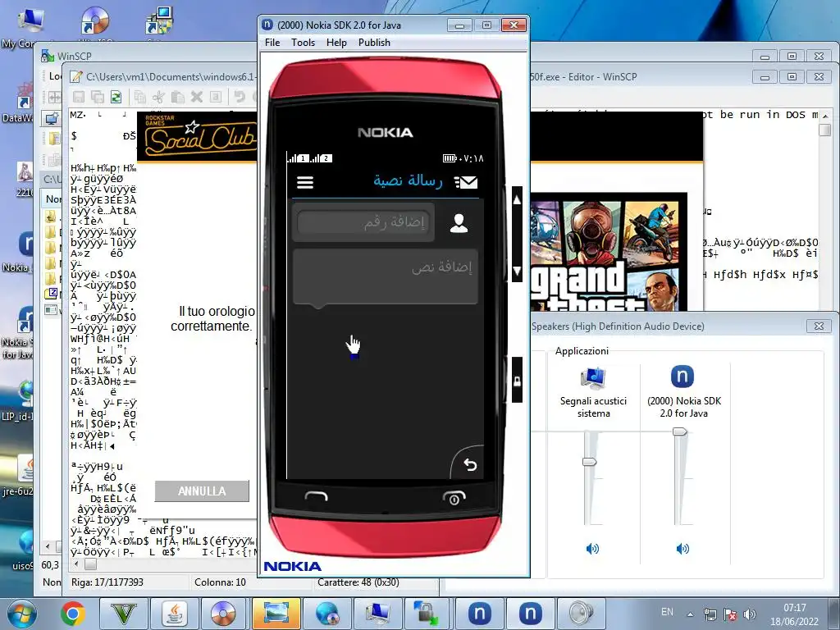Click the Grand Theft Auto cover image
Screen dimensions: 840x630
609,252
